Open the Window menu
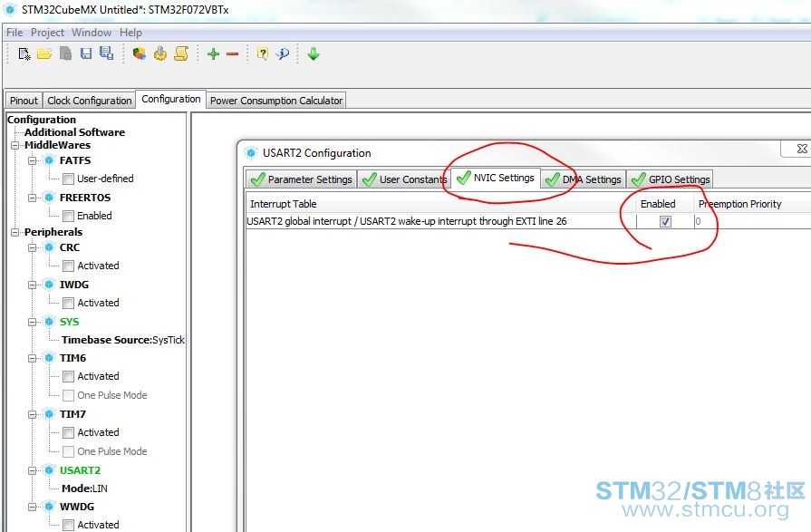The height and width of the screenshot is (532, 811). click(92, 33)
